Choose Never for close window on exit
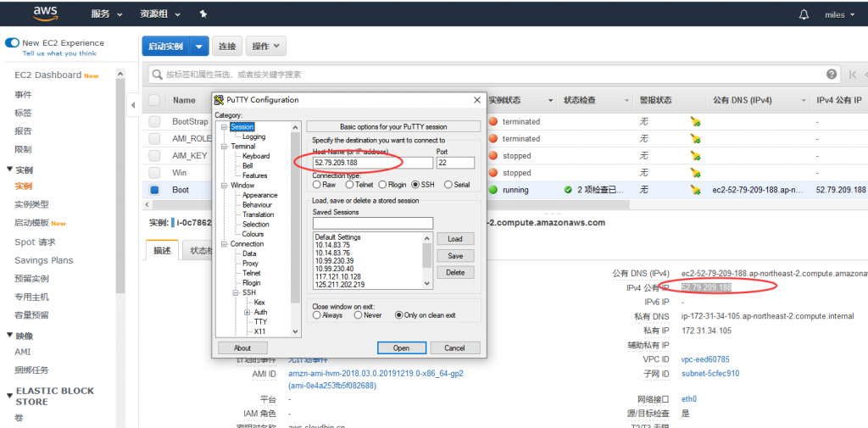The height and width of the screenshot is (428, 868). 359,315
